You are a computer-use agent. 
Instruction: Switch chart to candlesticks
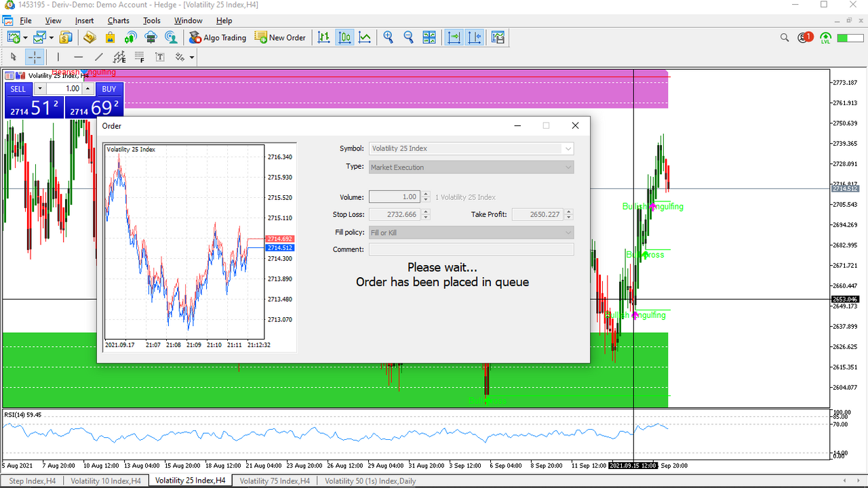pos(345,37)
